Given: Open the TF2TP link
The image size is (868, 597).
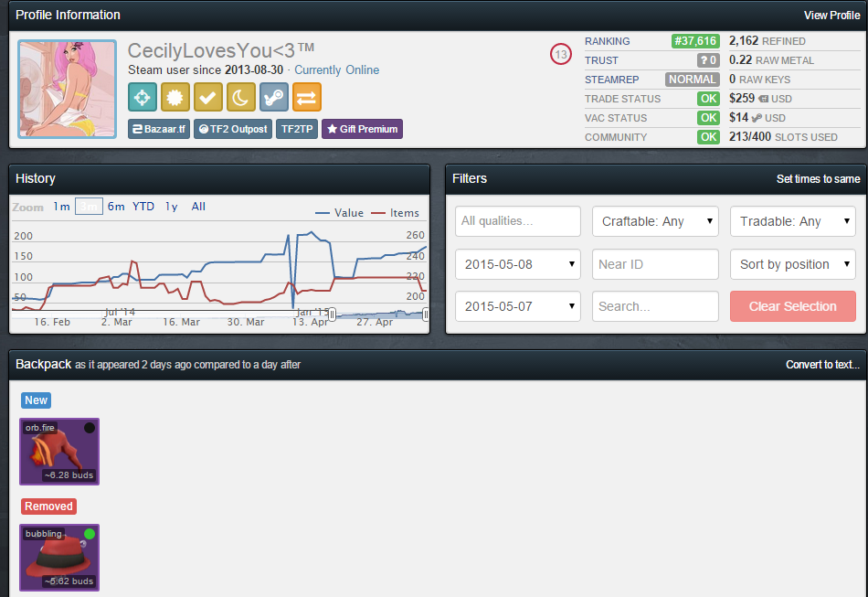Looking at the screenshot, I should (297, 129).
